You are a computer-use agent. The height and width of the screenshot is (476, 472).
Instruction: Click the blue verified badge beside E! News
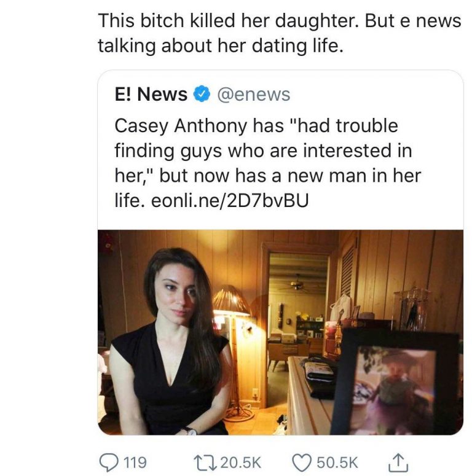(x=201, y=95)
